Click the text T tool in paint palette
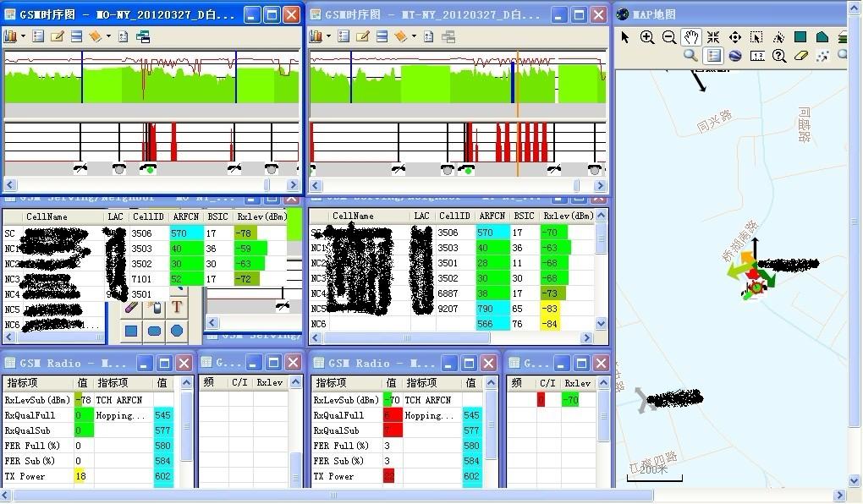This screenshot has width=863, height=504. (x=177, y=307)
